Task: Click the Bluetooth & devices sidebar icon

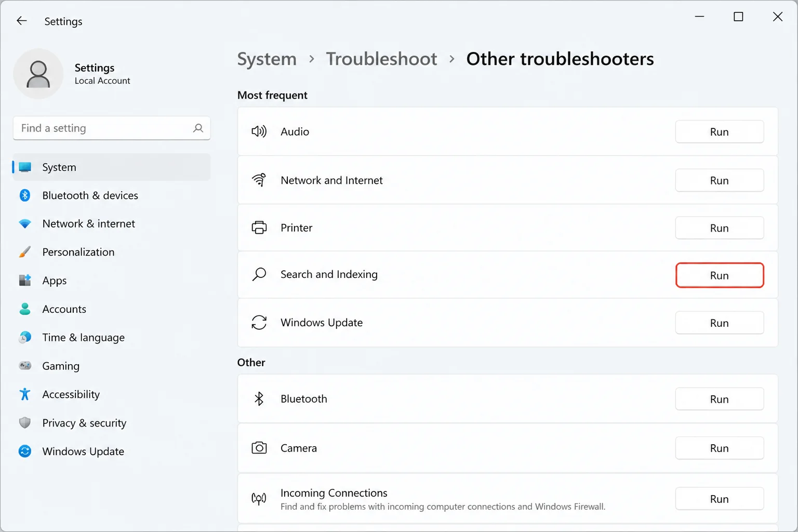Action: (x=25, y=195)
